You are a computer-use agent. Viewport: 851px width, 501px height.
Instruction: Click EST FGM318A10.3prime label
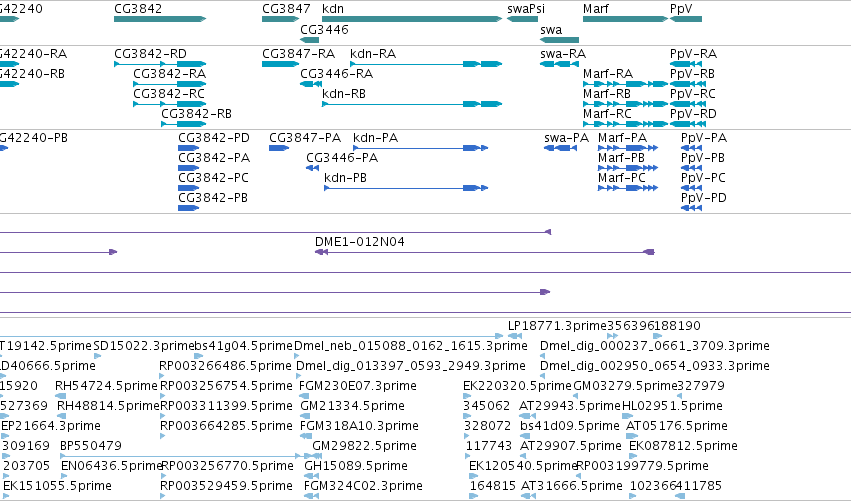pyautogui.click(x=359, y=426)
